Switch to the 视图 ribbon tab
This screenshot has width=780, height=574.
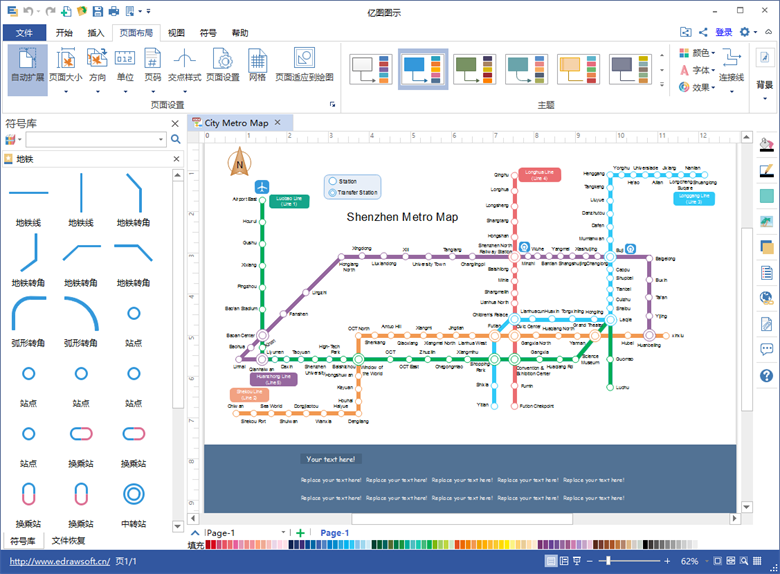coord(176,33)
